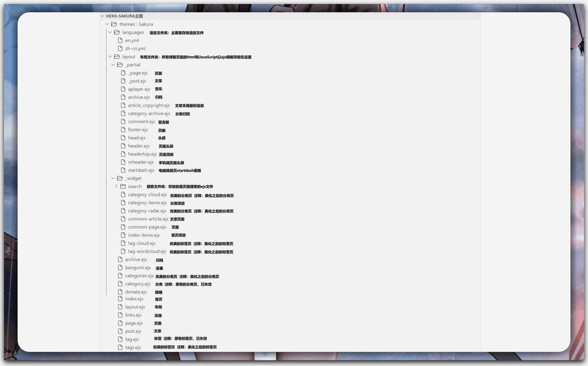Click the zh-cn.yml file icon

pos(120,48)
